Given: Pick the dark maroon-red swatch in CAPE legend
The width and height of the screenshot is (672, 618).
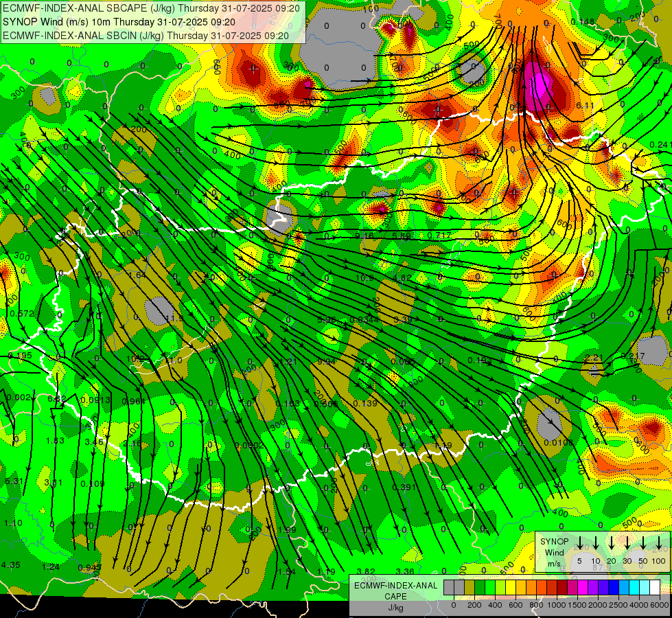Looking at the screenshot, I should (x=562, y=587).
